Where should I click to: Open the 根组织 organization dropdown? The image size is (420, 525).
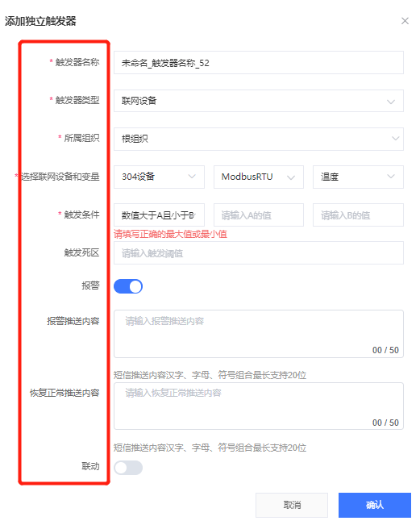pyautogui.click(x=259, y=139)
